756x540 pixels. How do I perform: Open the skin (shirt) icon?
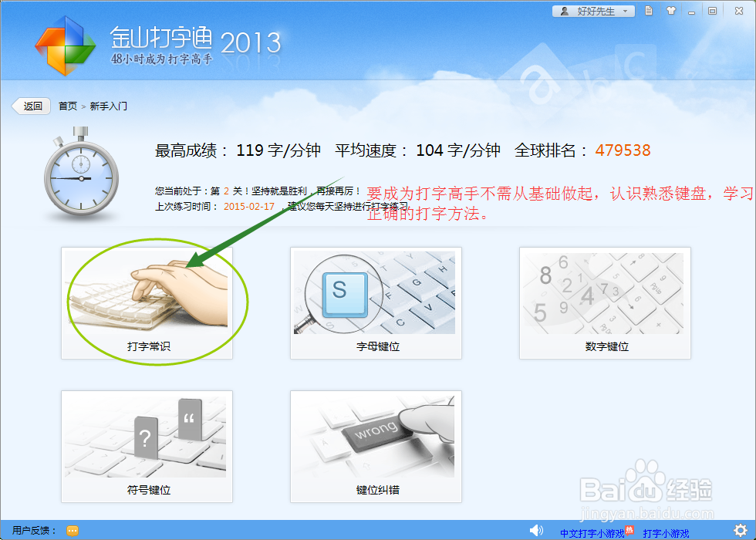pyautogui.click(x=670, y=11)
